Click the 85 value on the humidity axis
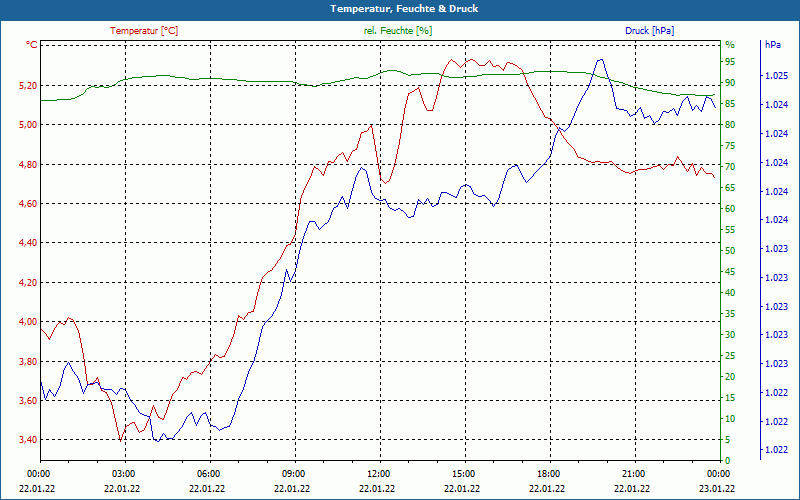 tap(730, 104)
